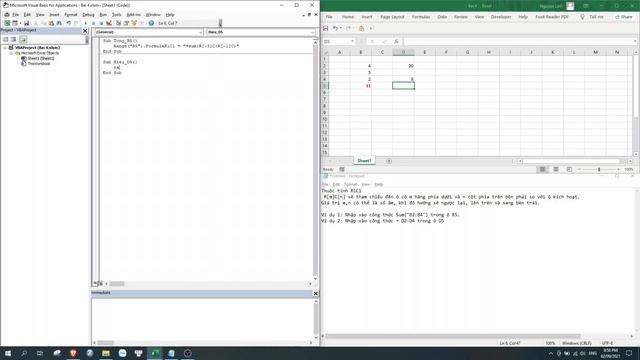The width and height of the screenshot is (640, 360).
Task: Collapse the VBAProject tree node
Action: click(x=5, y=48)
